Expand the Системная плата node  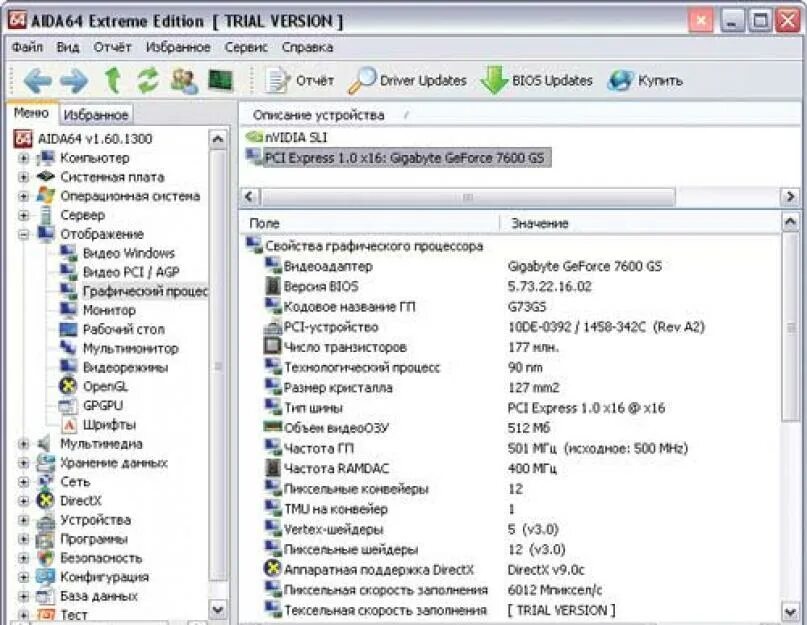pyautogui.click(x=23, y=177)
